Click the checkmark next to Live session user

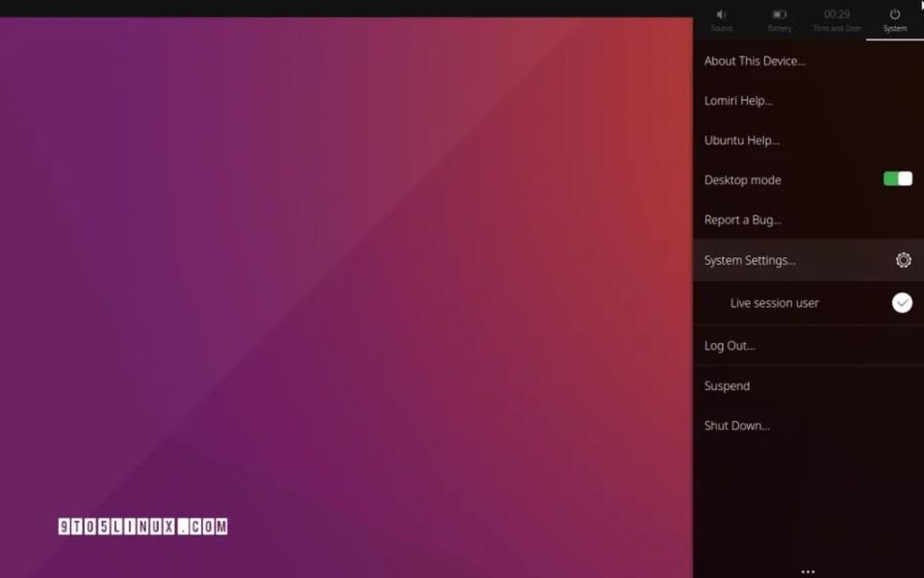(x=902, y=302)
